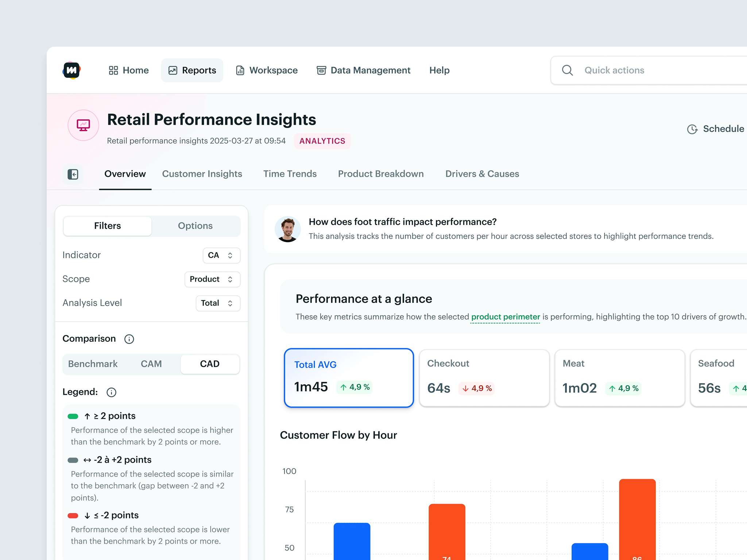Viewport: 747px width, 560px height.
Task: Click the Home grid icon
Action: tap(113, 70)
